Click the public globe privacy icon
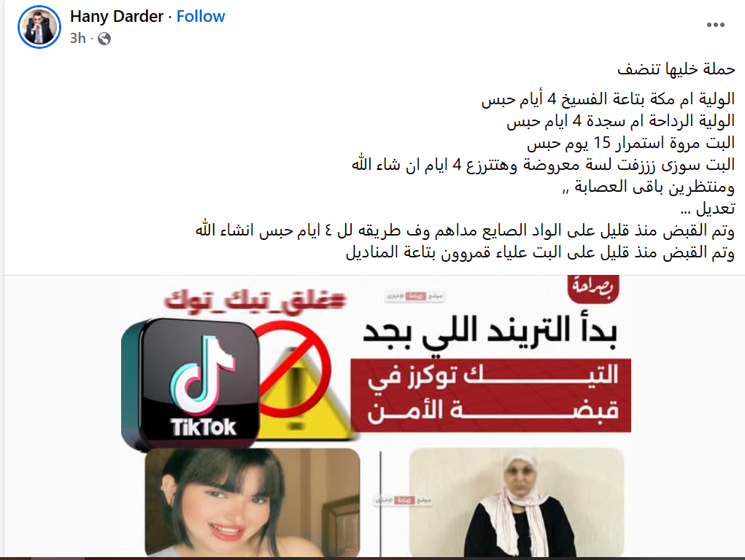Screen dimensions: 745x560 (x=104, y=39)
